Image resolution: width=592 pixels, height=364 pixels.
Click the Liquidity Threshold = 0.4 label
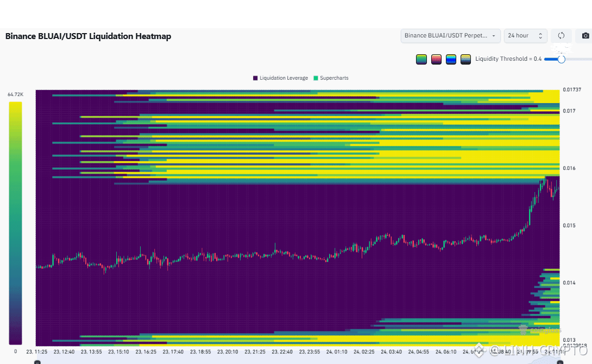tap(508, 59)
